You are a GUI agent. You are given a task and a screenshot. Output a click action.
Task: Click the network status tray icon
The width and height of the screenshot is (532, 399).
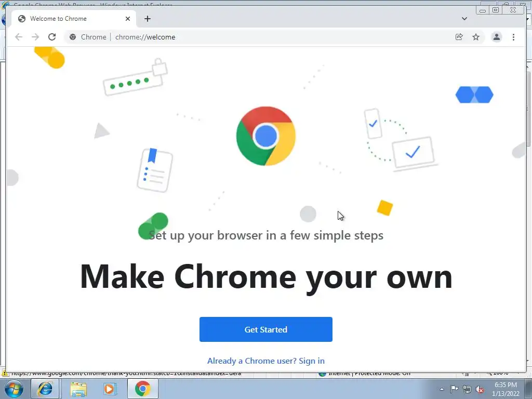(467, 389)
